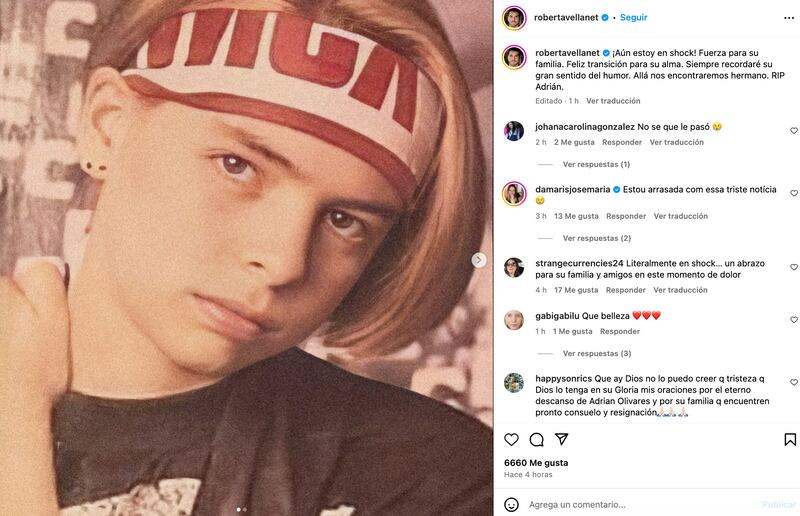This screenshot has height=516, width=800.
Task: Like strangecurrencies24's comment
Action: [x=794, y=268]
